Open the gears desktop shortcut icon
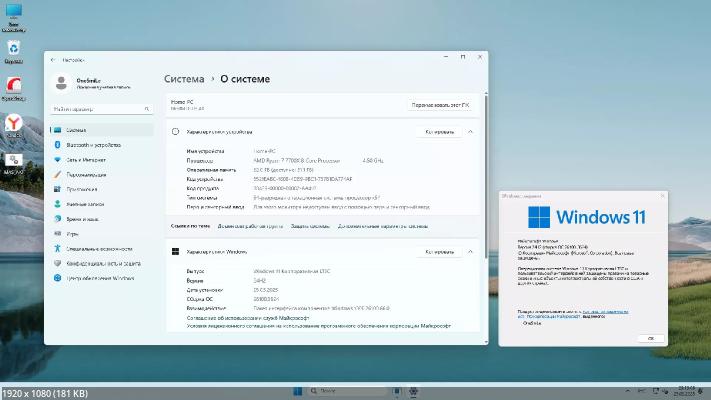Screen dimensions: 711x400 click(13, 163)
